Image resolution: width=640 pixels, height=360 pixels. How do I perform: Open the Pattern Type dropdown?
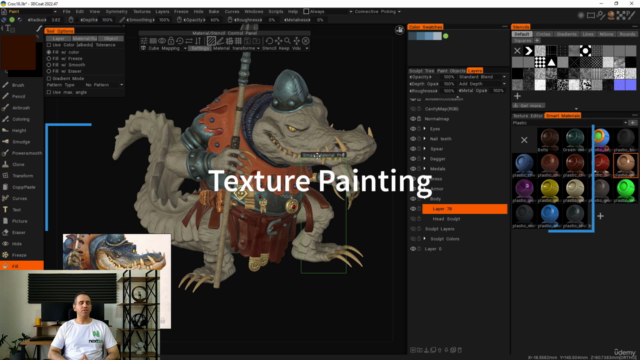coord(104,85)
